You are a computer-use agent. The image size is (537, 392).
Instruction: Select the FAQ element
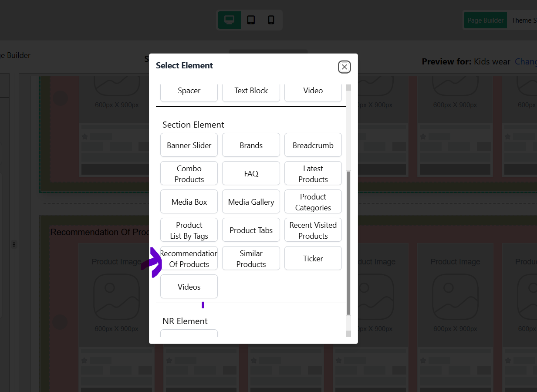coord(251,173)
